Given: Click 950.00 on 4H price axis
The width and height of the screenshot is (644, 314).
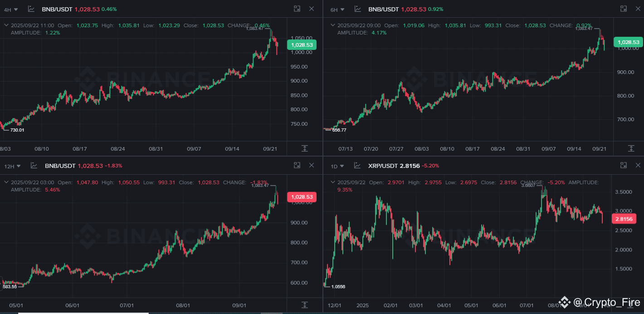Looking at the screenshot, I should point(299,67).
